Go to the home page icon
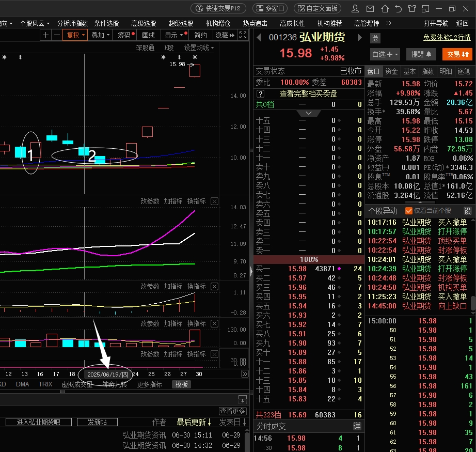476x452 pixels. point(385,8)
